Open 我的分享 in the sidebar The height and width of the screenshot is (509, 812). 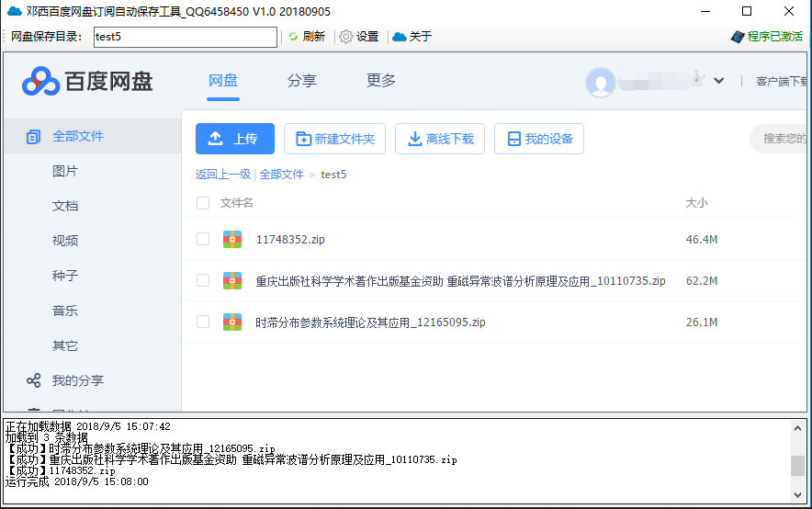tap(78, 380)
